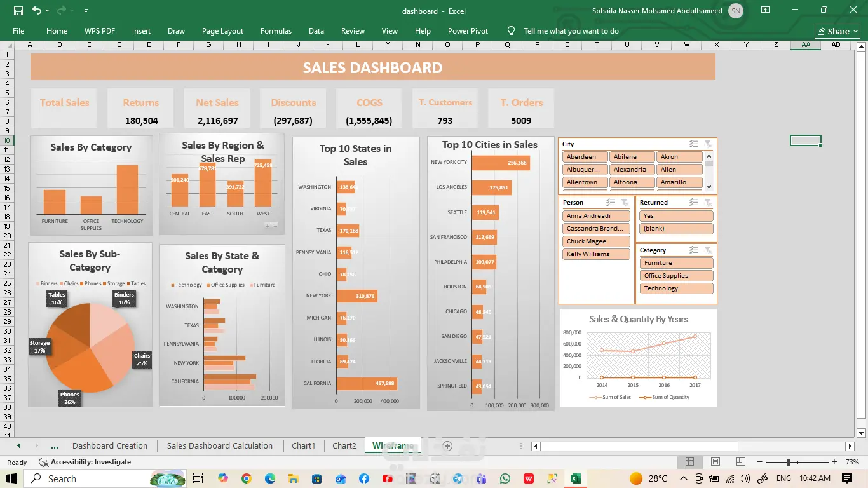The image size is (868, 488).
Task: Open Excel from the Windows taskbar
Action: pos(576,478)
